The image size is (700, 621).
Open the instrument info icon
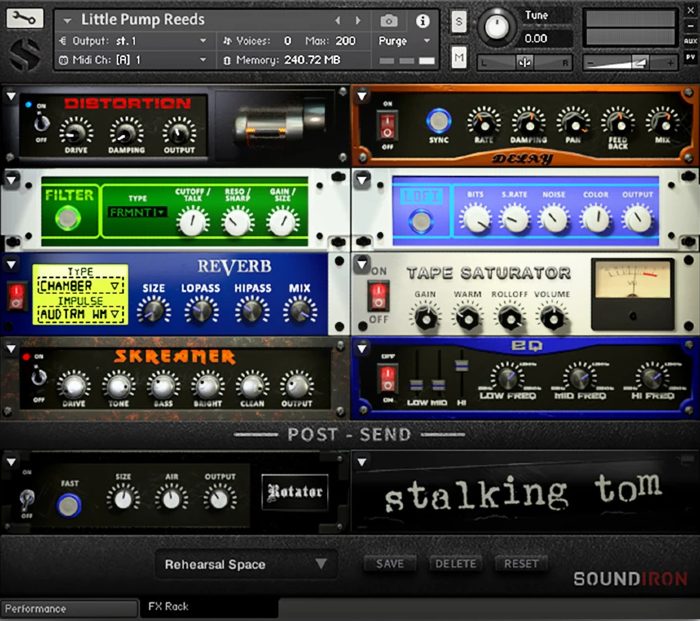(x=422, y=21)
